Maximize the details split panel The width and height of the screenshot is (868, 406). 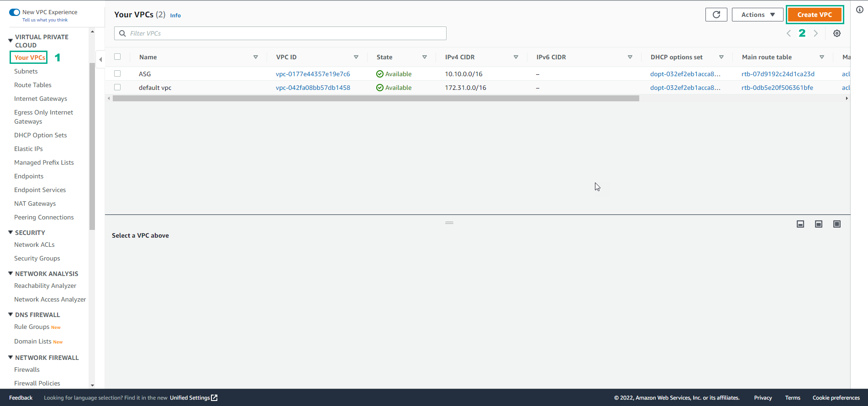click(837, 224)
